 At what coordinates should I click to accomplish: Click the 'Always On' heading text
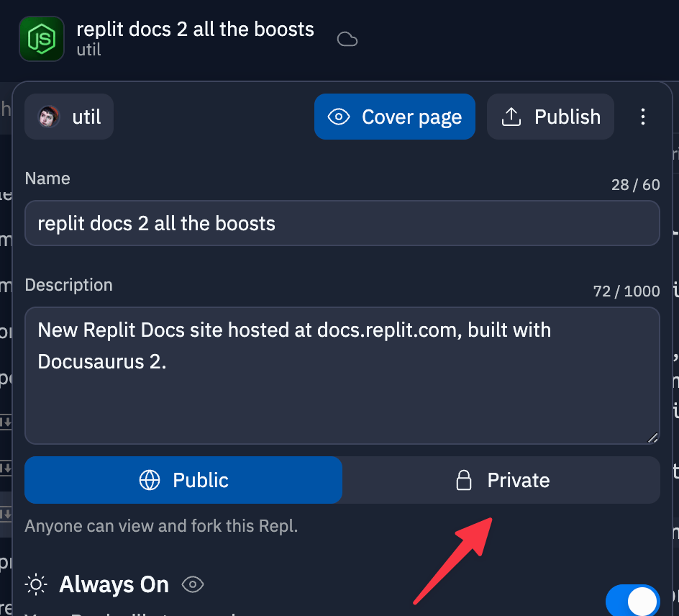tap(114, 584)
